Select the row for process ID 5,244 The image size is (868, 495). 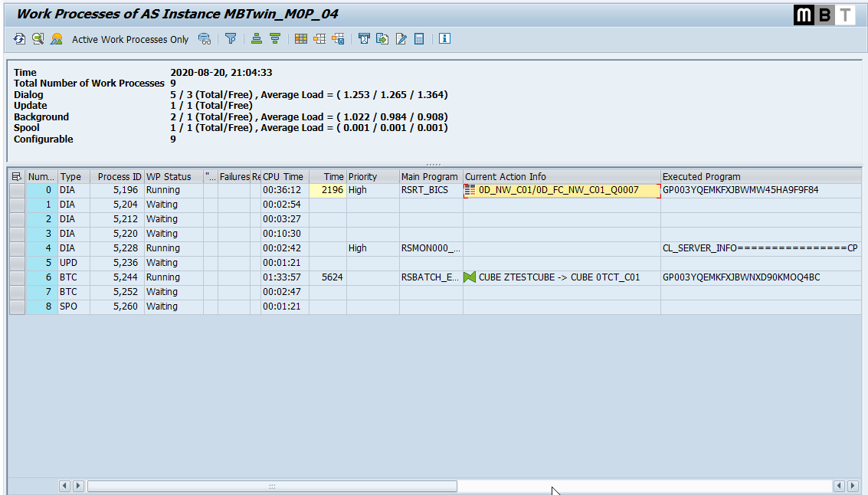coord(17,277)
